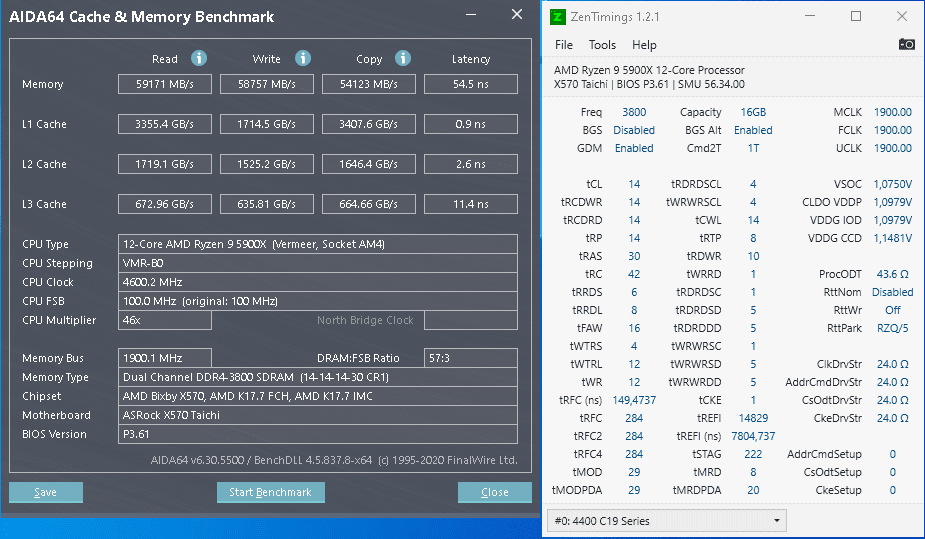Click the CPU Stepping field VMR-B0
925x539 pixels.
(317, 263)
